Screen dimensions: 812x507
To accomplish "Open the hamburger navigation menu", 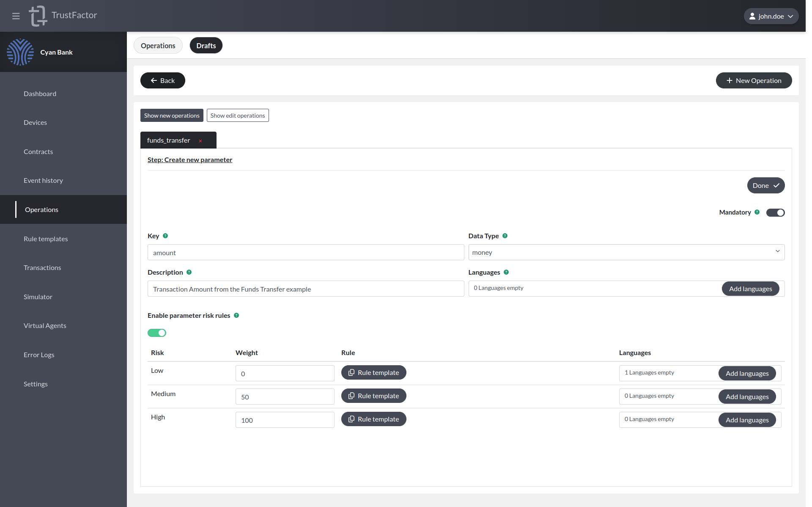I will [x=16, y=16].
